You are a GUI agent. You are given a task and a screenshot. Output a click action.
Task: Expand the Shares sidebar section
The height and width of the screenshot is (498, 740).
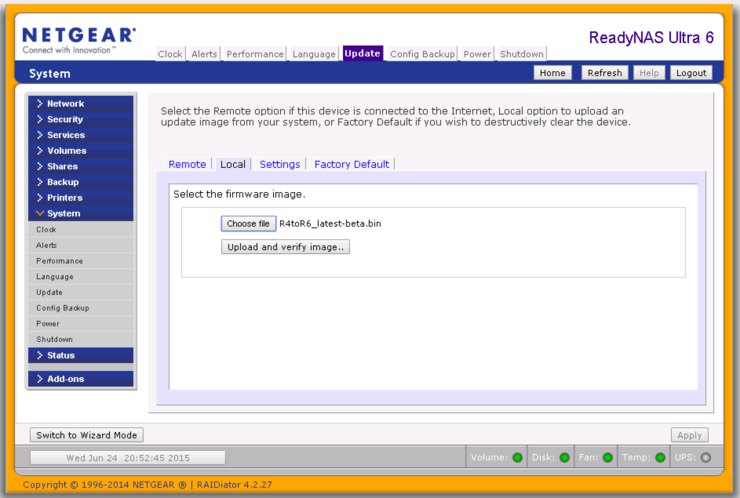[x=81, y=166]
